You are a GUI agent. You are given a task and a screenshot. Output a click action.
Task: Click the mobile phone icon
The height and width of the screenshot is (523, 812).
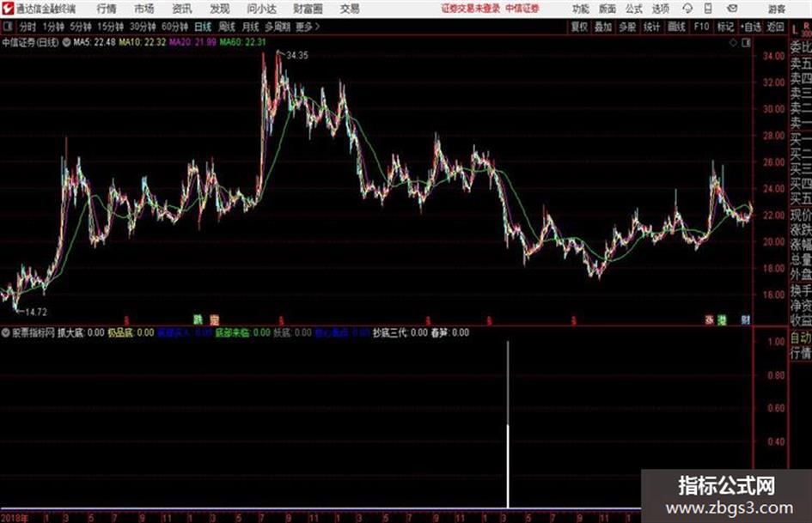click(x=708, y=9)
